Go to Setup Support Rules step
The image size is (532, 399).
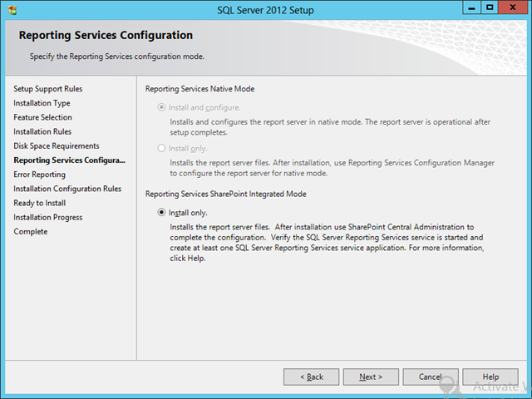click(48, 89)
